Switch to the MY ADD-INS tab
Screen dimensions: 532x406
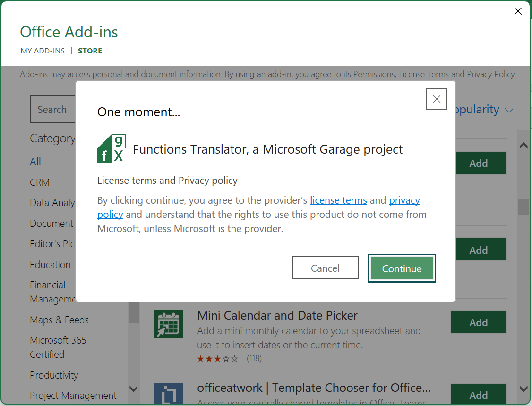coord(43,51)
